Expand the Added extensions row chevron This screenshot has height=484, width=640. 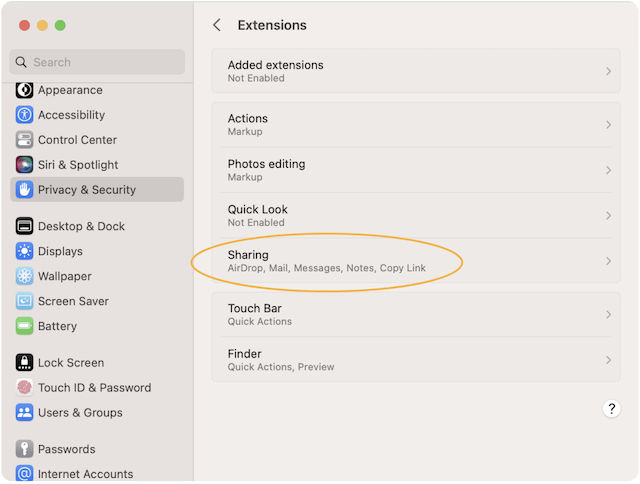coord(608,71)
